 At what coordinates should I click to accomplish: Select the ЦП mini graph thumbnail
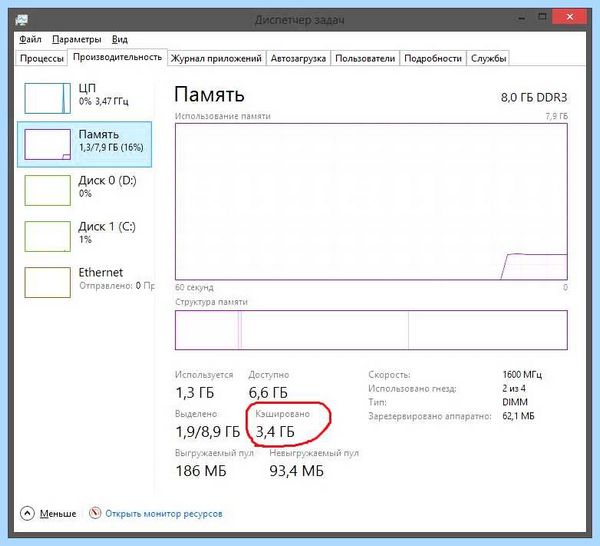click(48, 98)
